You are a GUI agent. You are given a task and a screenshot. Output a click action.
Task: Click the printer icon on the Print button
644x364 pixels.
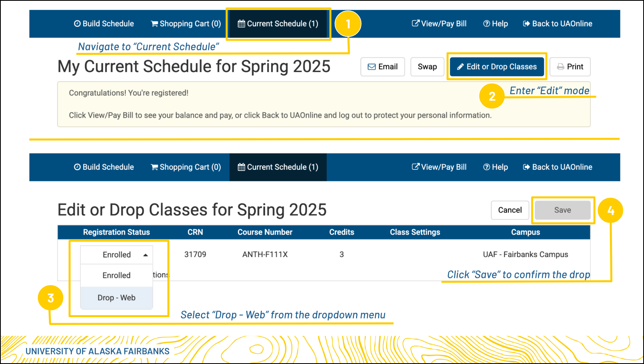[x=561, y=67]
